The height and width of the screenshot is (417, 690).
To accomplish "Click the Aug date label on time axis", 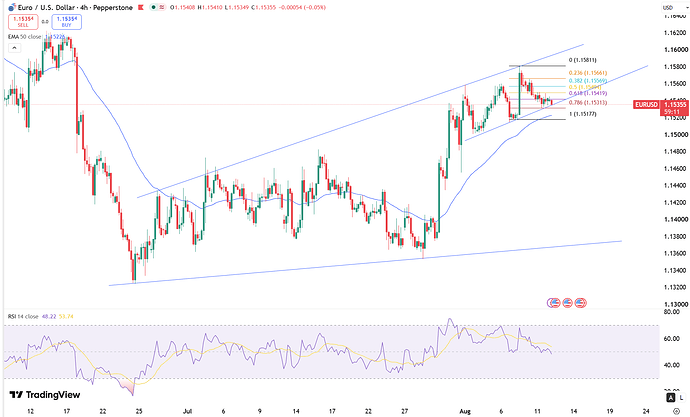I will [465, 411].
